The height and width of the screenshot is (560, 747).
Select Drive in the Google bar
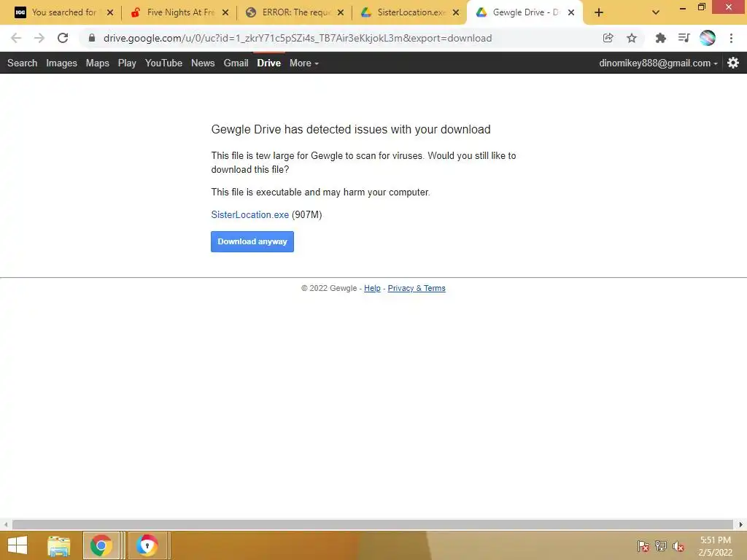click(x=268, y=63)
